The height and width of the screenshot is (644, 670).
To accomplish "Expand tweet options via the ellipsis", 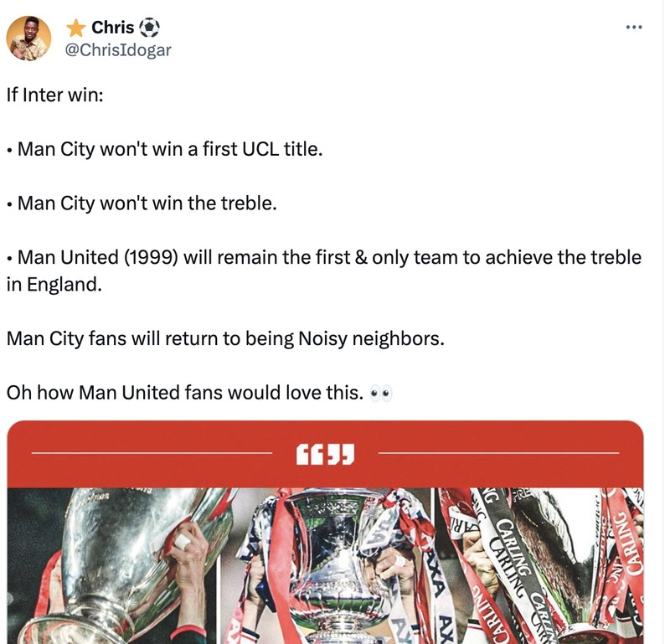I will (x=634, y=28).
